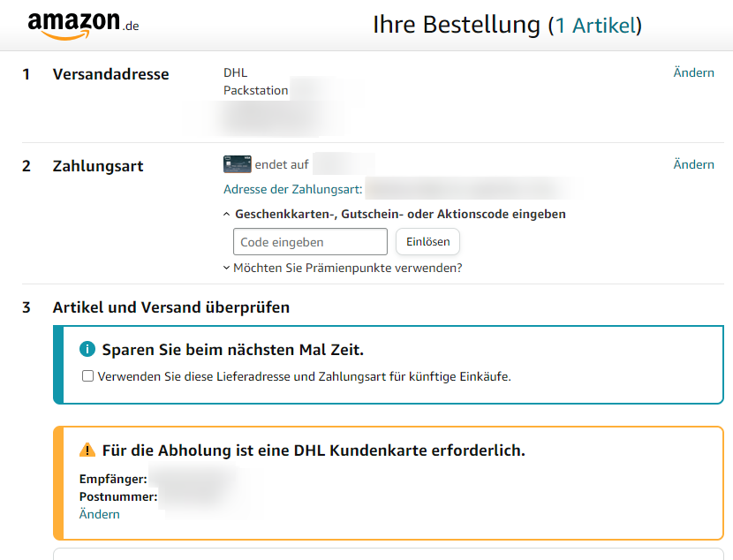
Task: Change the Zahlungsart via Ändern link
Action: (x=694, y=164)
